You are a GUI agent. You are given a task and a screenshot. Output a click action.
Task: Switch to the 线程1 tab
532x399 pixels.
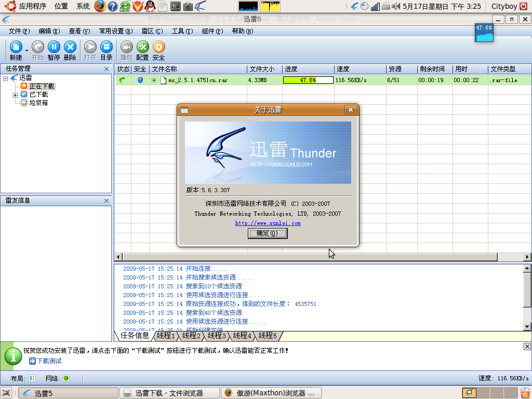point(166,336)
